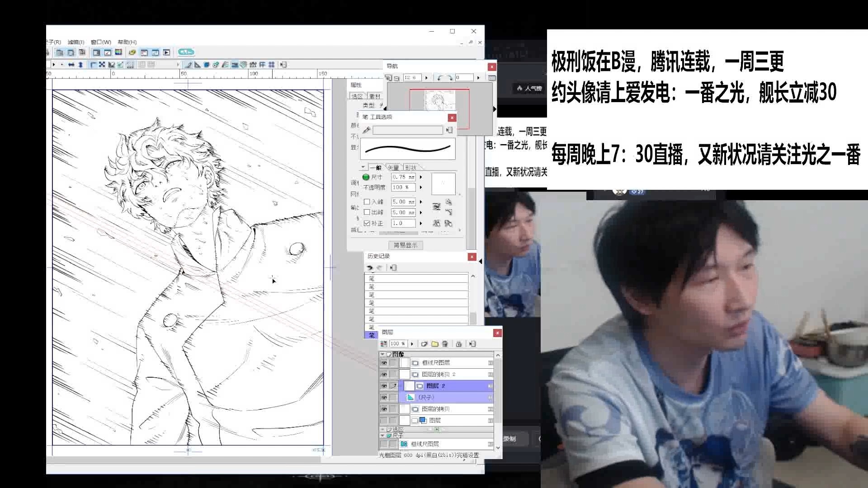Hide the 框线尺图层 layer in 图像 group
The height and width of the screenshot is (488, 868).
pyautogui.click(x=384, y=363)
